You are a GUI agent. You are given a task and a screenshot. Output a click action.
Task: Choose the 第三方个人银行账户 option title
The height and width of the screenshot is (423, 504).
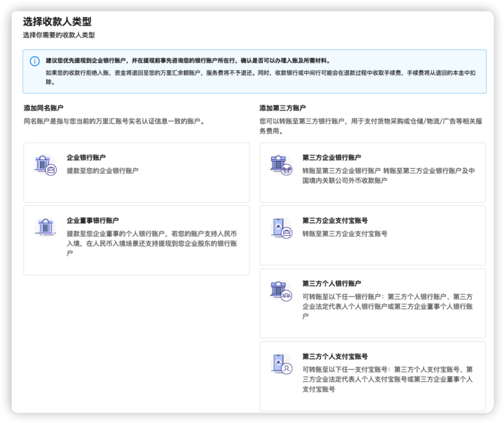332,283
